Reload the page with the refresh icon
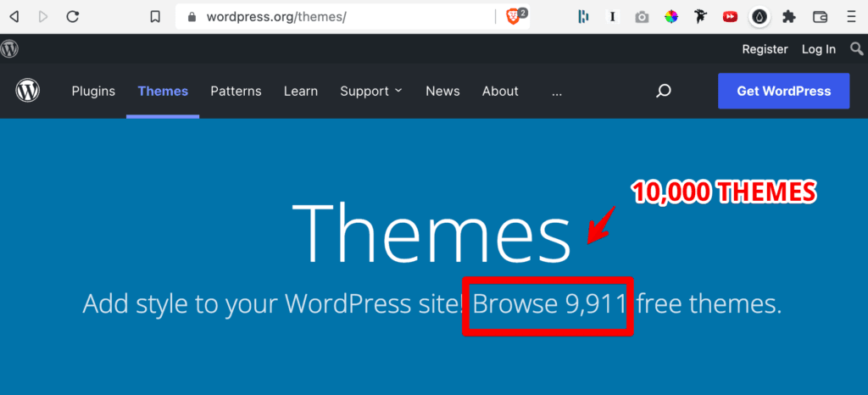This screenshot has height=395, width=868. click(73, 17)
